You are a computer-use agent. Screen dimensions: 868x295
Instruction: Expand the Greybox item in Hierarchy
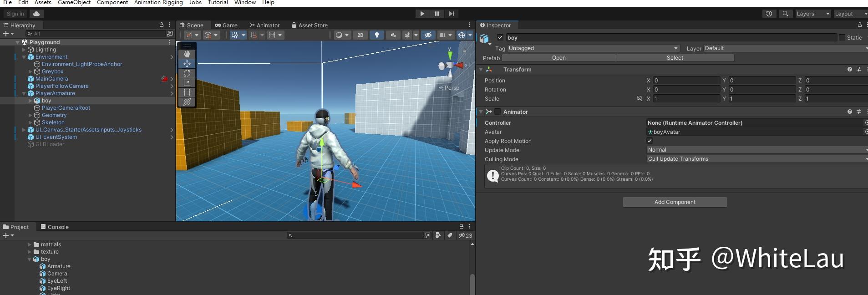coord(30,71)
